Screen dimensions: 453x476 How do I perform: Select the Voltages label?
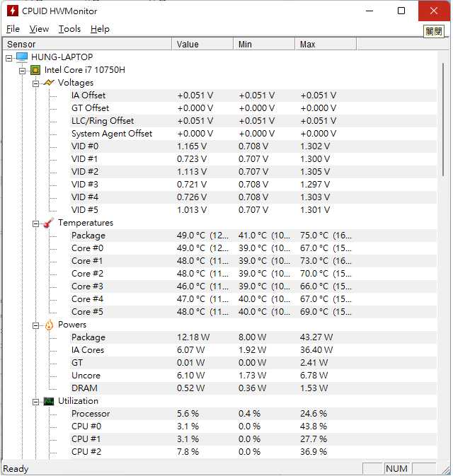click(76, 83)
